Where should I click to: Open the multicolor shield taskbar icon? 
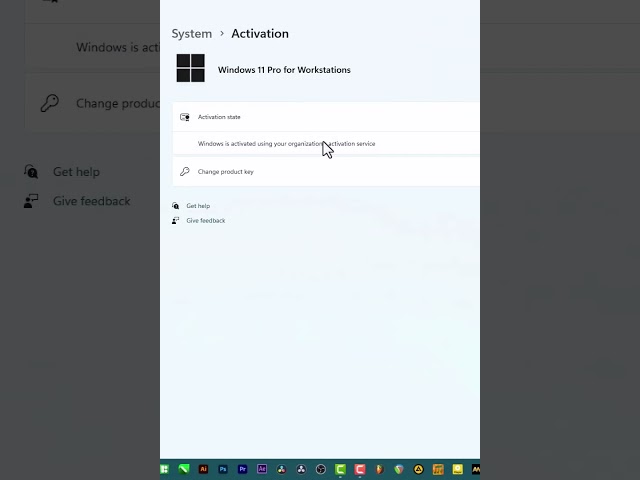(x=399, y=469)
